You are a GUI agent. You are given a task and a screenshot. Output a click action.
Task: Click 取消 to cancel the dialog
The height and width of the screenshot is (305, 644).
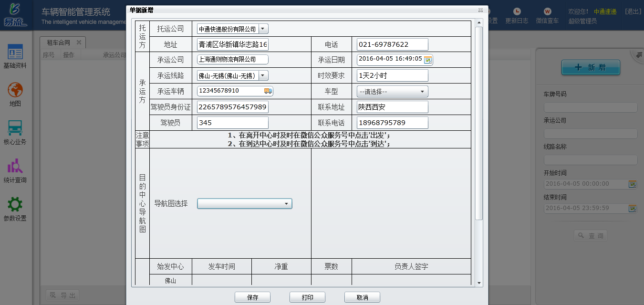[x=362, y=297]
